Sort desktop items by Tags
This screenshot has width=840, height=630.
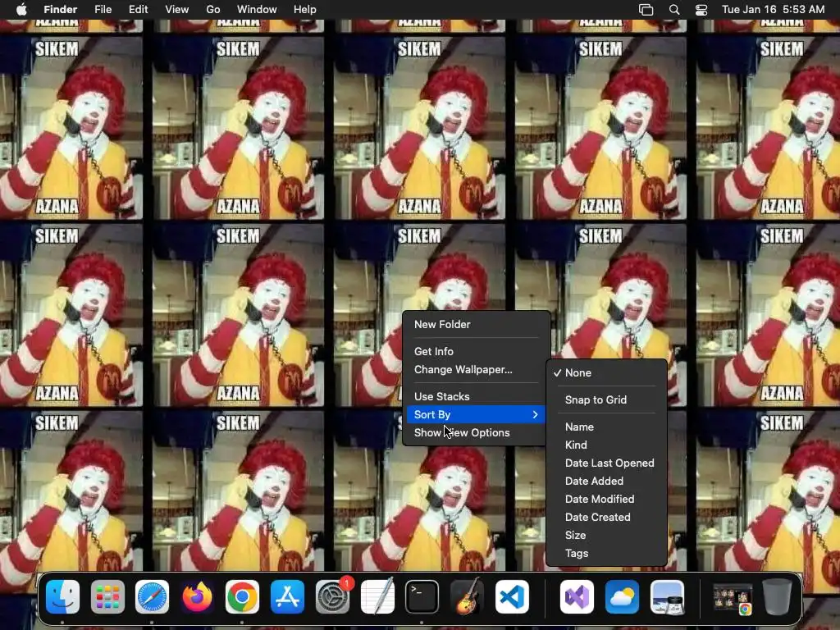(x=606, y=554)
